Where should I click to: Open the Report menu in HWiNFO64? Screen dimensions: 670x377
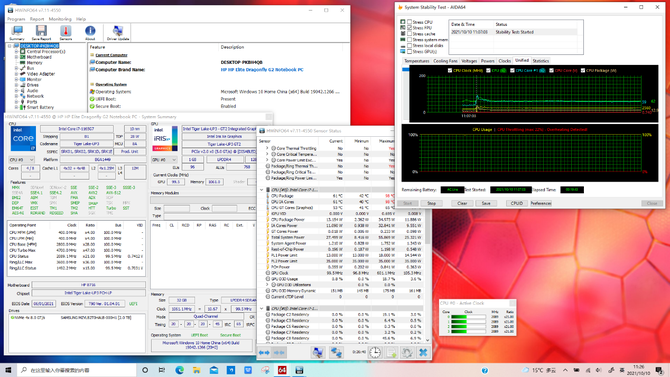click(x=37, y=19)
